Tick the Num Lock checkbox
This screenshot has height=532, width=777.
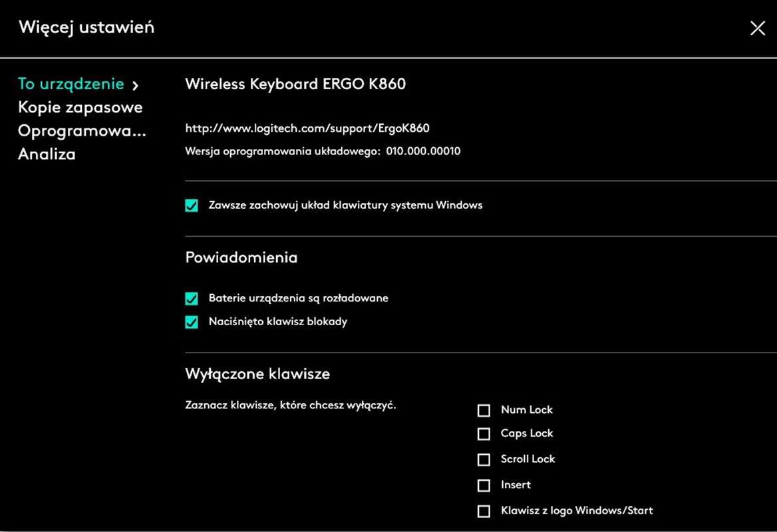point(484,410)
